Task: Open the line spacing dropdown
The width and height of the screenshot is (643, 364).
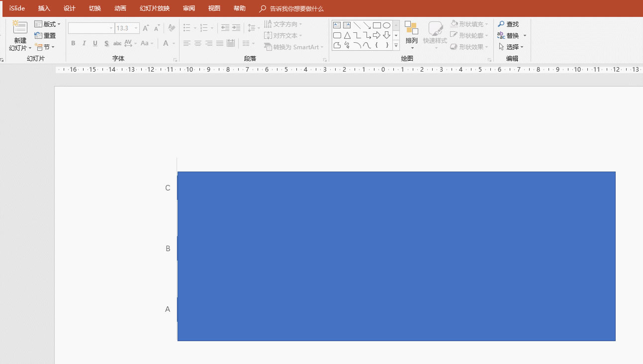Action: 254,28
